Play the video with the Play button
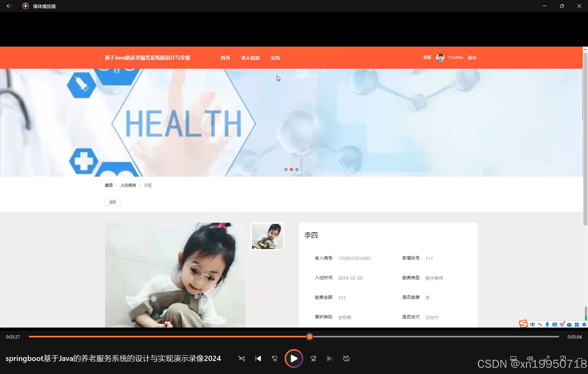The height and width of the screenshot is (374, 588). pyautogui.click(x=294, y=359)
